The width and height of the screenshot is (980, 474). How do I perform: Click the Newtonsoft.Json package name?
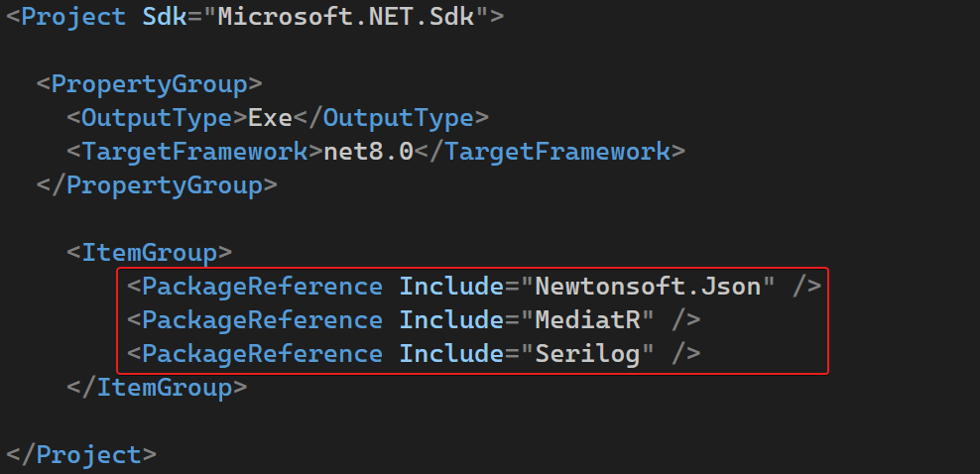[x=655, y=287]
